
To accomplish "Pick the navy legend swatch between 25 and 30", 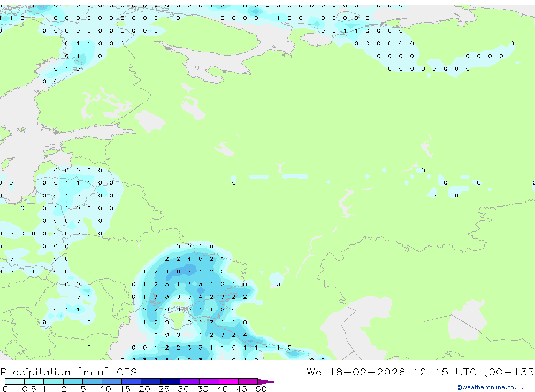I will pos(170,381).
